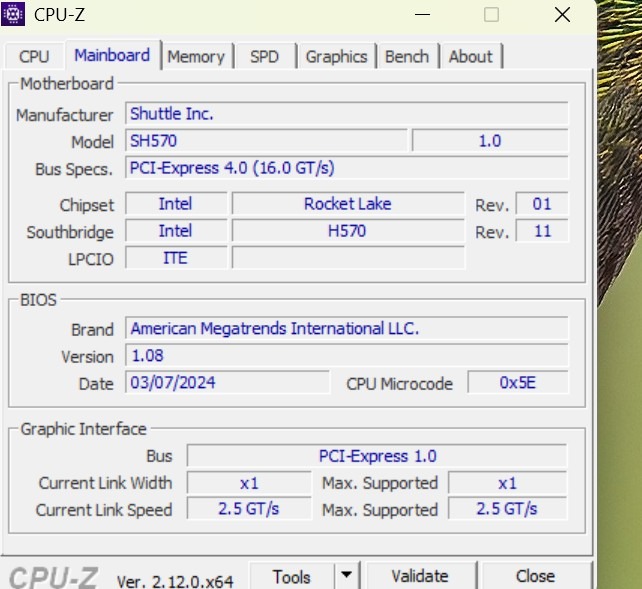The height and width of the screenshot is (589, 642).
Task: Click the CPU Microcode 0x5E value
Action: pyautogui.click(x=518, y=382)
